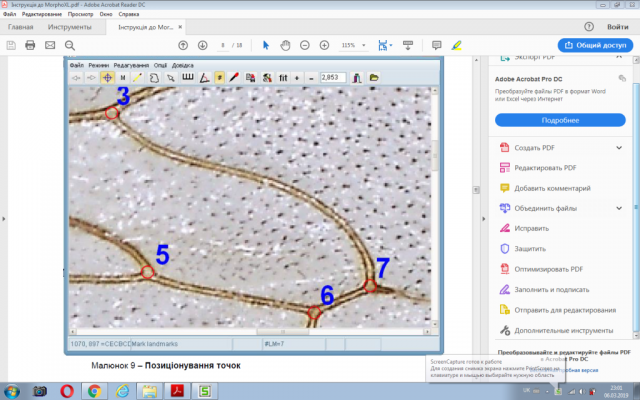Click the page number input field
The image size is (640, 400).
pos(223,45)
